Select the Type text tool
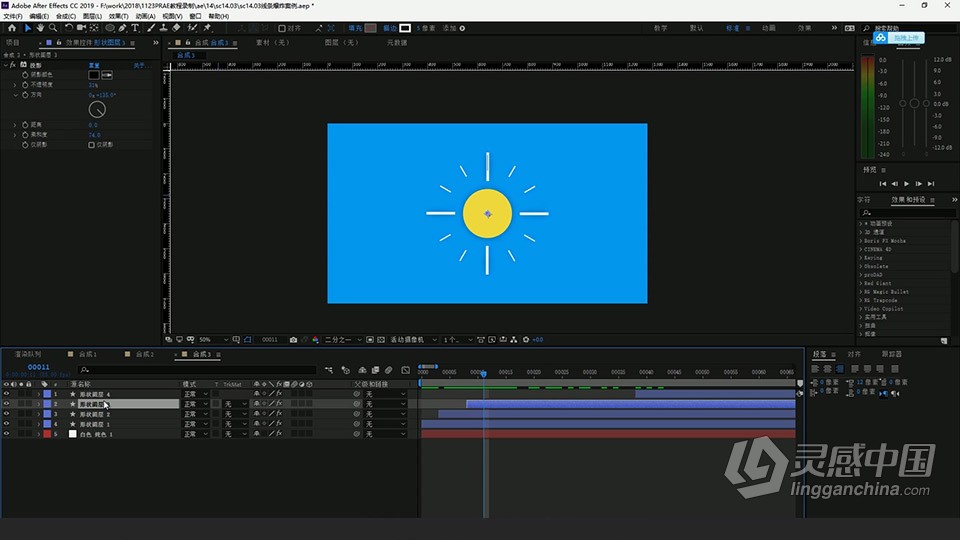960x540 pixels. point(135,28)
